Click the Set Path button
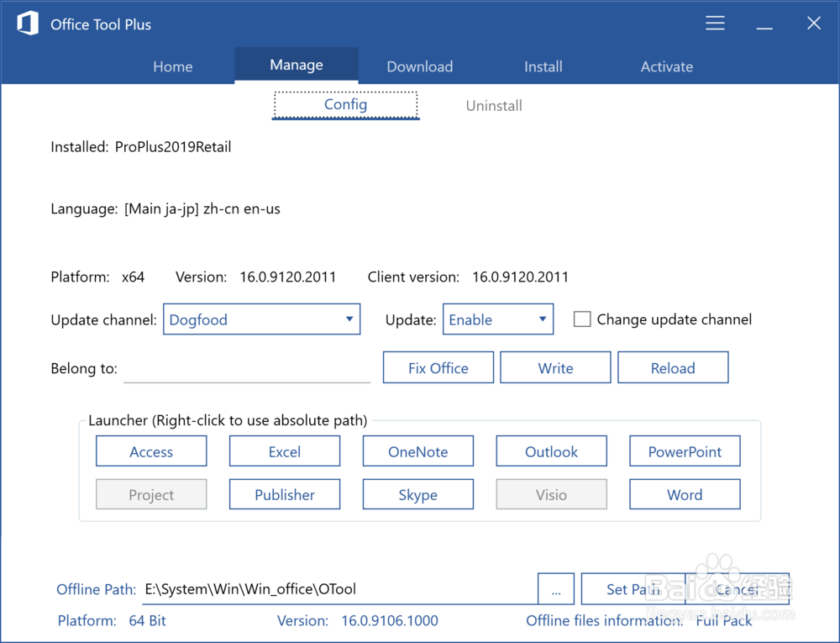840x643 pixels. [x=633, y=589]
